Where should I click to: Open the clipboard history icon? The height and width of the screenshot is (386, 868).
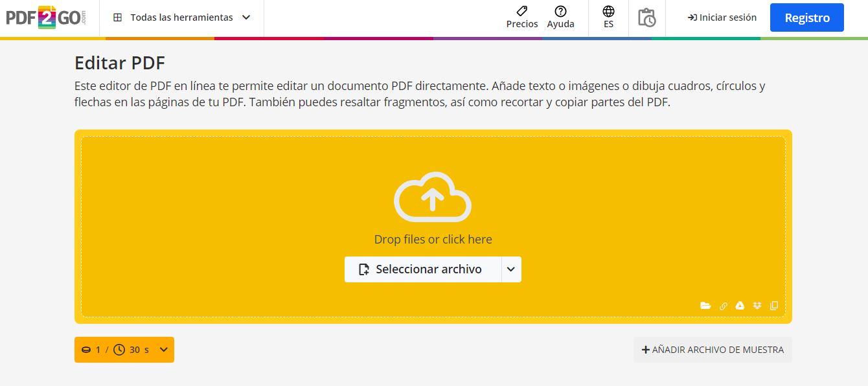tap(646, 17)
